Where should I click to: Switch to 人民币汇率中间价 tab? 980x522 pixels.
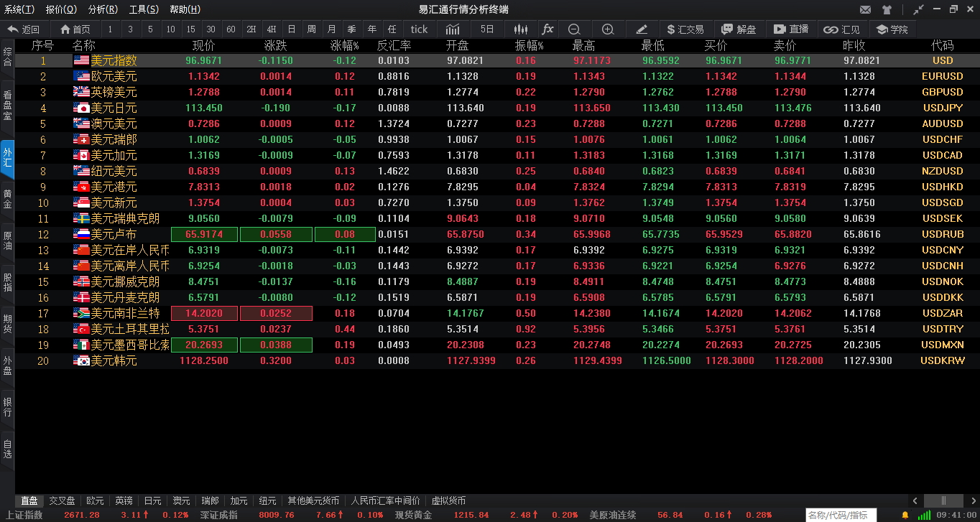(x=385, y=500)
